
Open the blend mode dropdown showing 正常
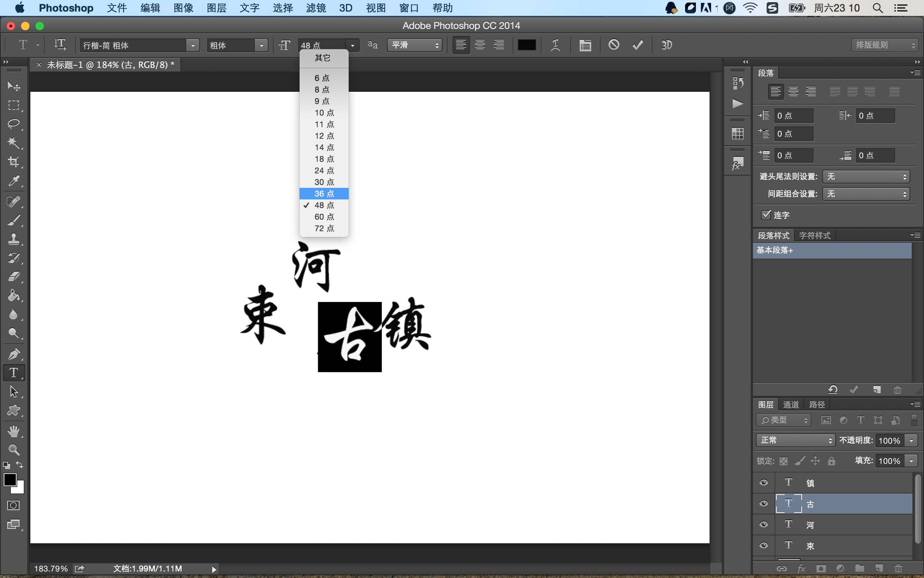pyautogui.click(x=795, y=440)
